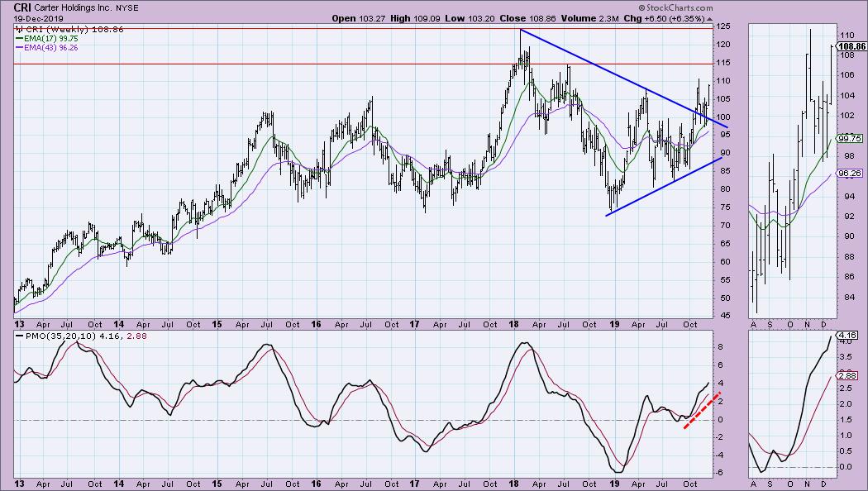Screen dimensions: 868x491
Task: Click the Low 103.20 quote value
Action: click(470, 18)
